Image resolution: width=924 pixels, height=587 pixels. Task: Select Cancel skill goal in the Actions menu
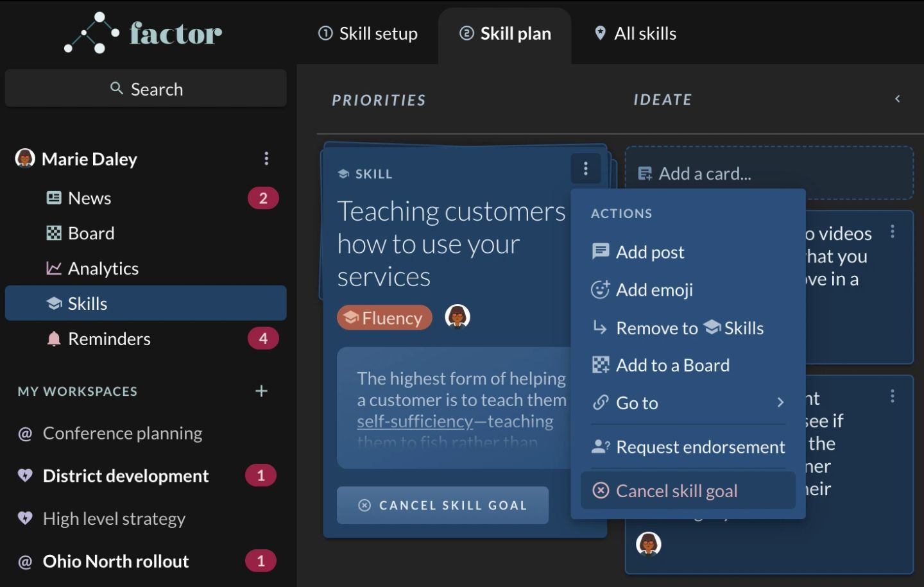click(688, 491)
